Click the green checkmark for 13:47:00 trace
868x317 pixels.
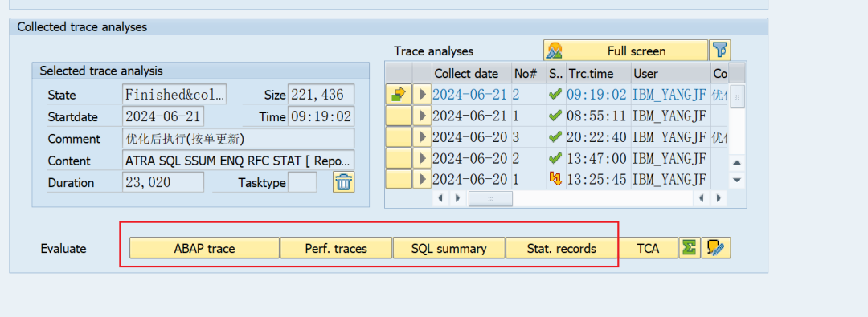(x=555, y=159)
